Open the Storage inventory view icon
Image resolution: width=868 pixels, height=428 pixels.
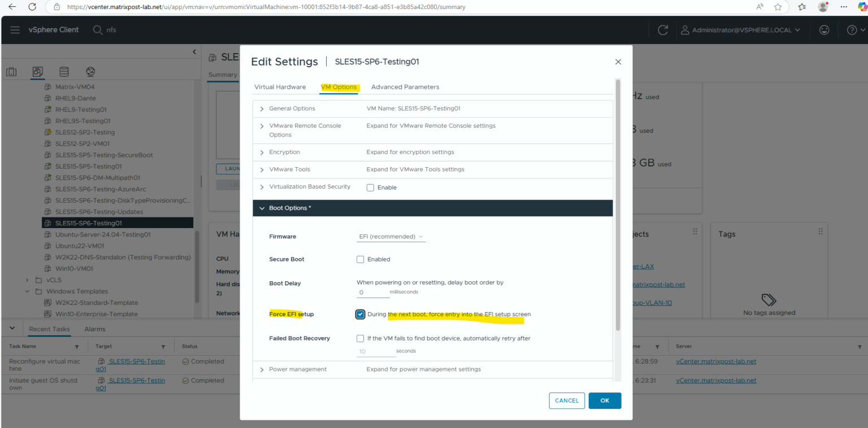(64, 72)
